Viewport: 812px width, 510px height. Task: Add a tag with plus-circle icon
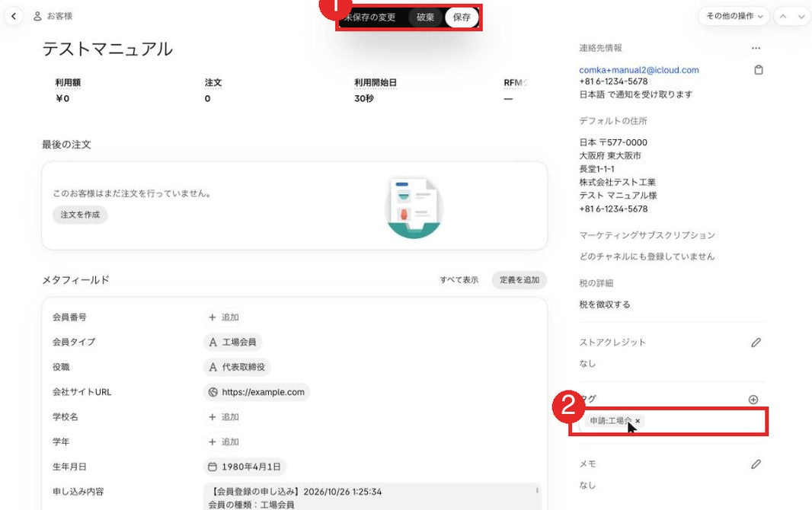click(753, 400)
